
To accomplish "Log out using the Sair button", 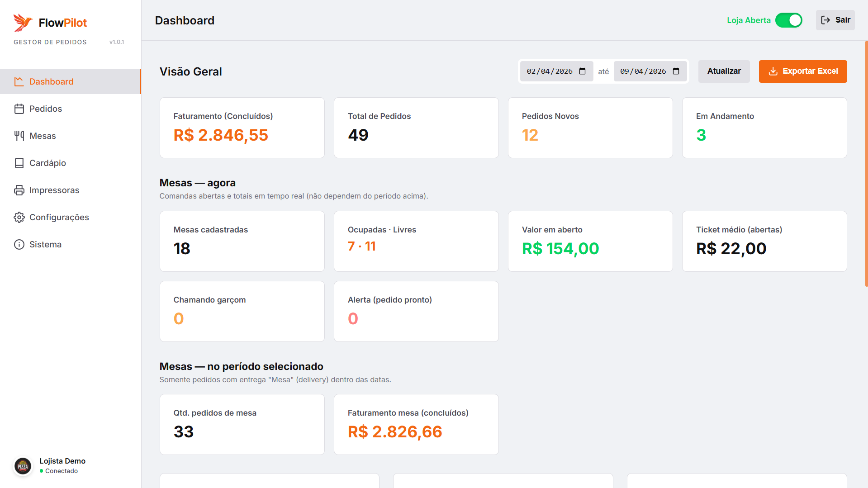I will tap(835, 20).
